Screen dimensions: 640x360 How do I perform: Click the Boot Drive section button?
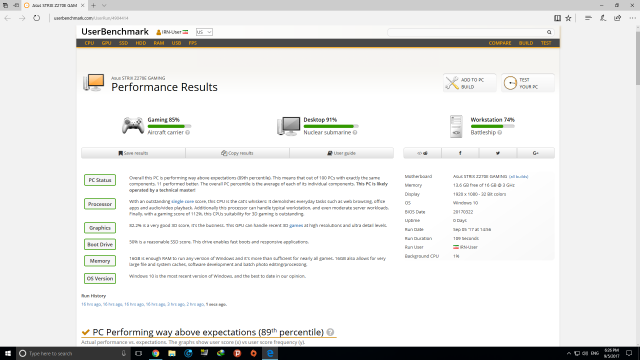[100, 244]
